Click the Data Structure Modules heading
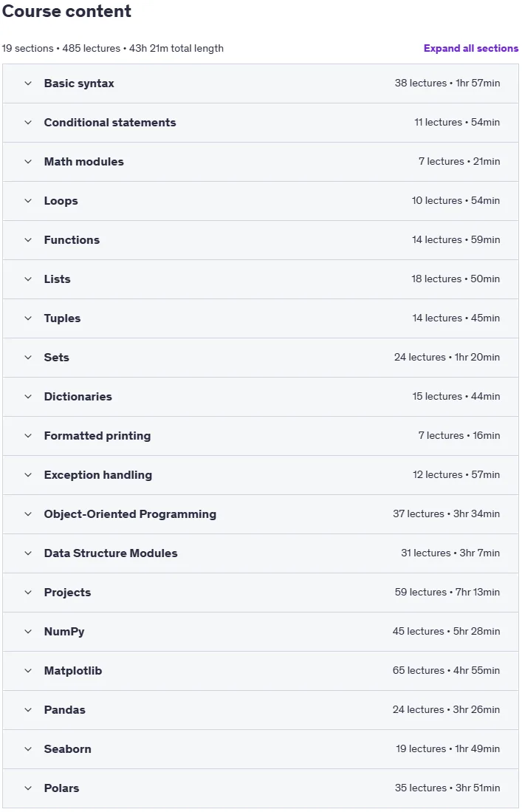Image resolution: width=522 pixels, height=812 pixels. (111, 553)
